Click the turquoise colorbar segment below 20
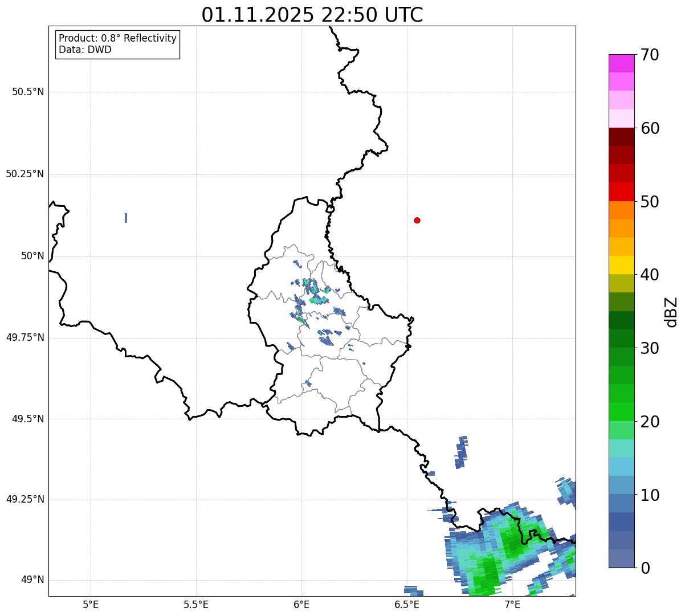 click(621, 448)
